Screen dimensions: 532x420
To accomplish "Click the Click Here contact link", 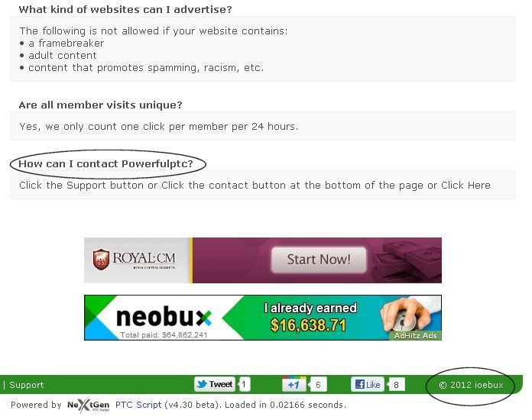I will (x=465, y=185).
